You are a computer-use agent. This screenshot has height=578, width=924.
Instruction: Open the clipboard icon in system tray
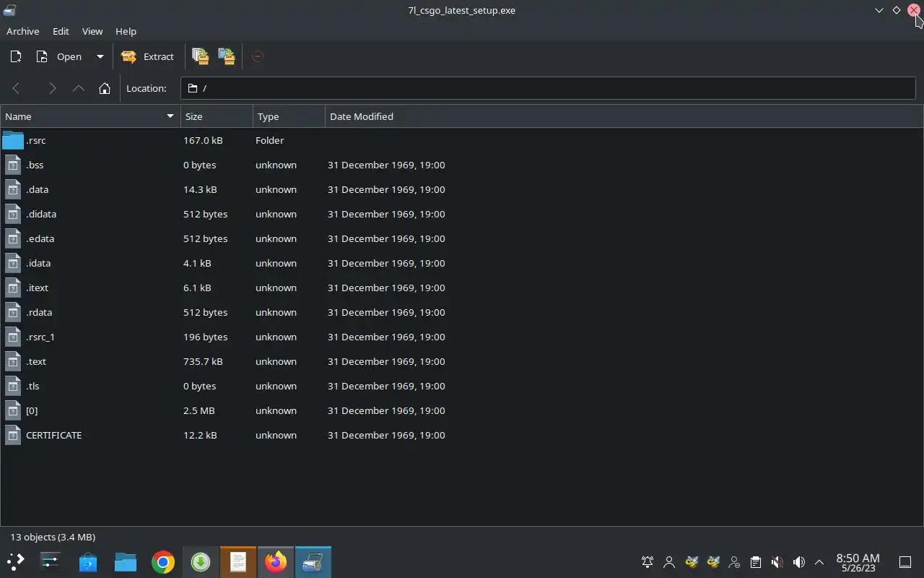tap(755, 561)
